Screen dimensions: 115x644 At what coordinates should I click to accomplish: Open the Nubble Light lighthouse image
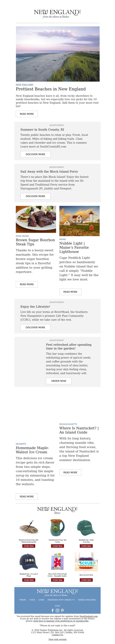coord(79,221)
